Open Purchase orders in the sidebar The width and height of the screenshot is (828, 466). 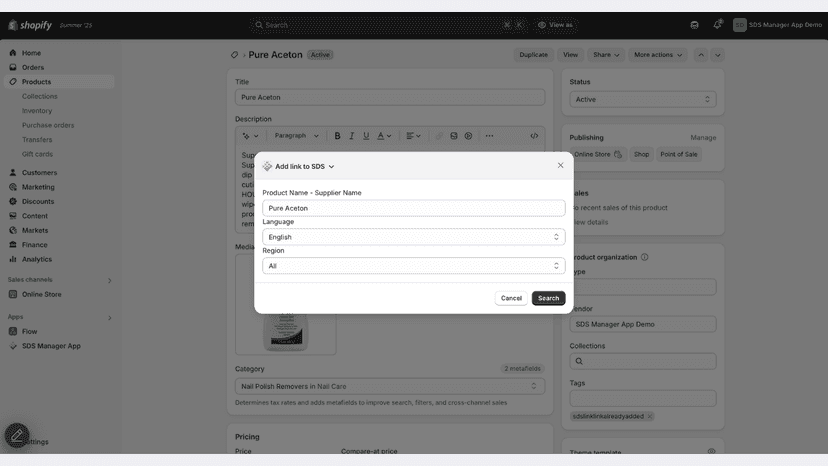(x=48, y=125)
